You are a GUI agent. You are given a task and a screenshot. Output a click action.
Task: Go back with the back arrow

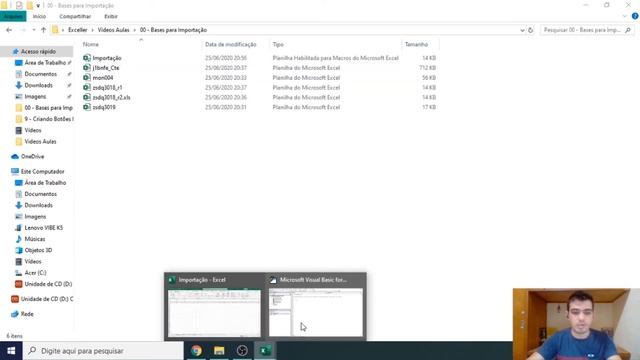coord(9,30)
